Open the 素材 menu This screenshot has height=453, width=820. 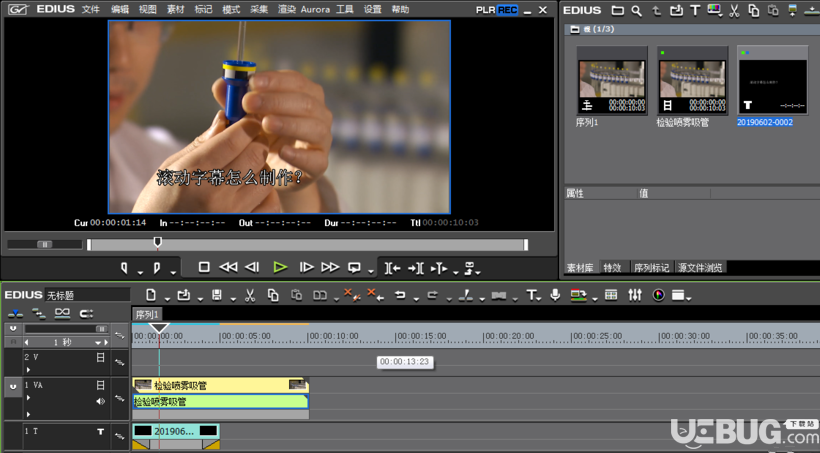pos(175,9)
